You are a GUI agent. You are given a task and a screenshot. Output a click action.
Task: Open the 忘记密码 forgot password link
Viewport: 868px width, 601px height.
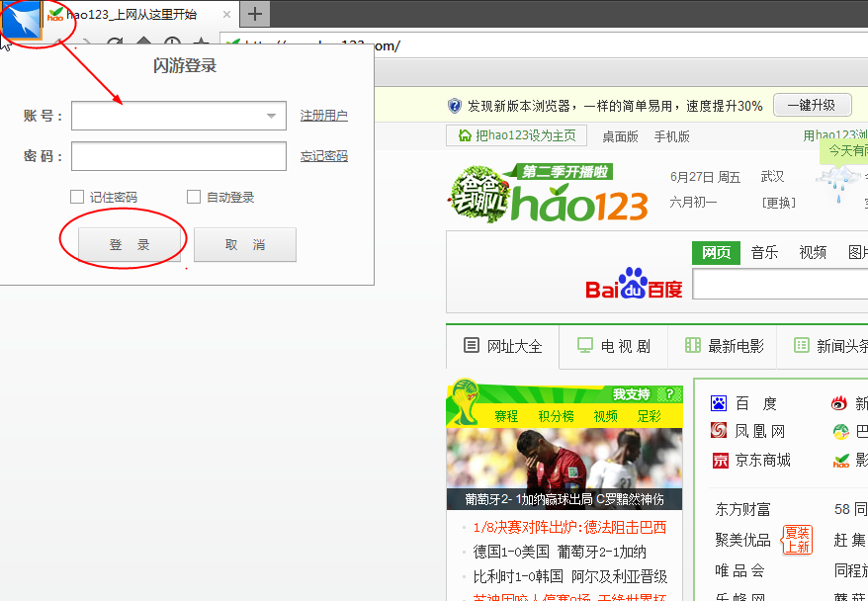click(x=324, y=156)
